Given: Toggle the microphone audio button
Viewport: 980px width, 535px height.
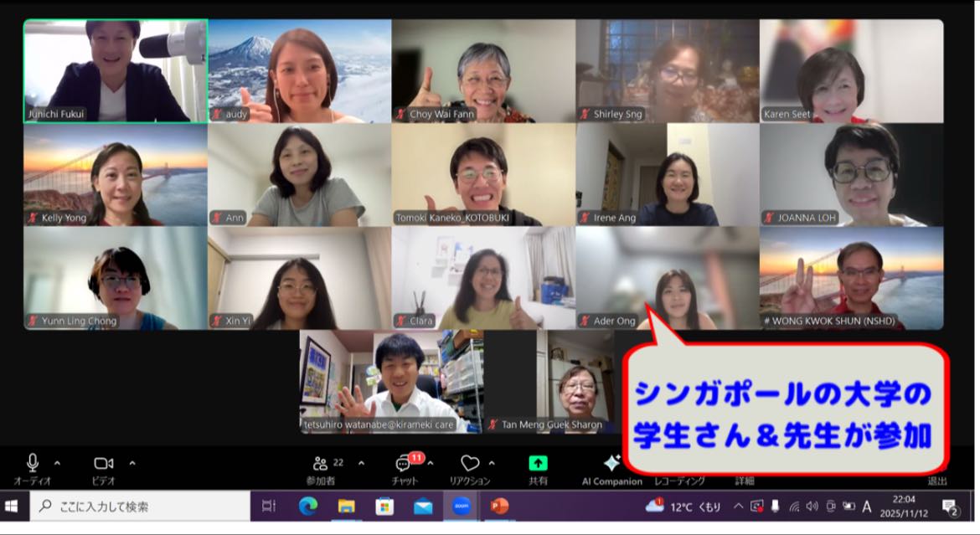Looking at the screenshot, I should coord(33,463).
